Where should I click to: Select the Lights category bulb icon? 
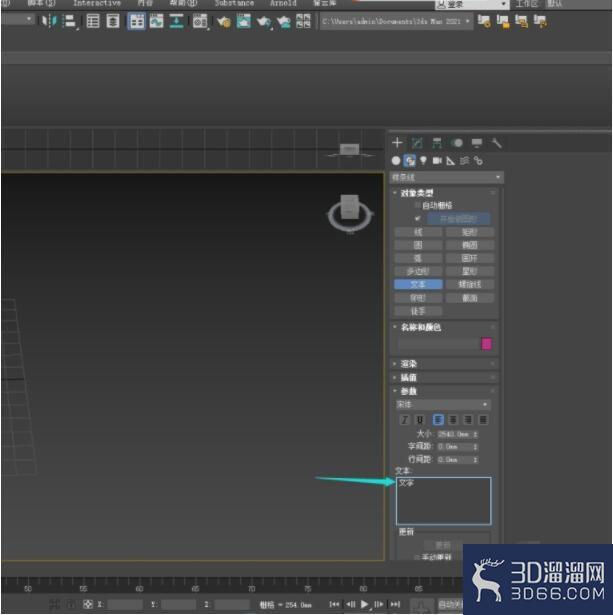point(423,160)
